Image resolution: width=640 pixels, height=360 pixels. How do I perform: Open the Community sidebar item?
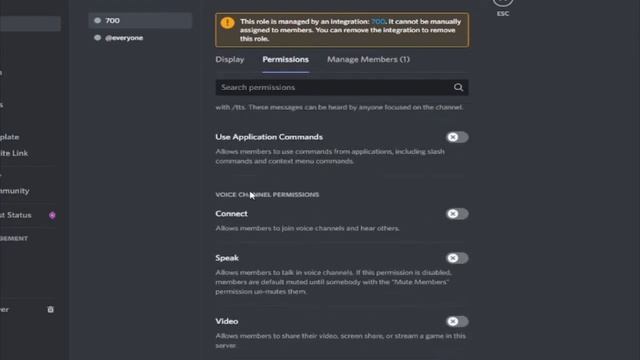[15, 191]
